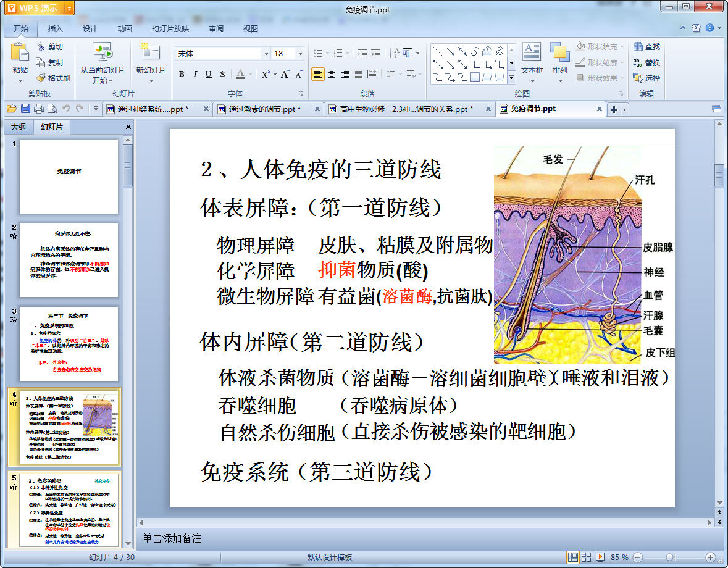The height and width of the screenshot is (568, 728).
Task: Select slide 2 thumbnail
Action: pyautogui.click(x=69, y=260)
